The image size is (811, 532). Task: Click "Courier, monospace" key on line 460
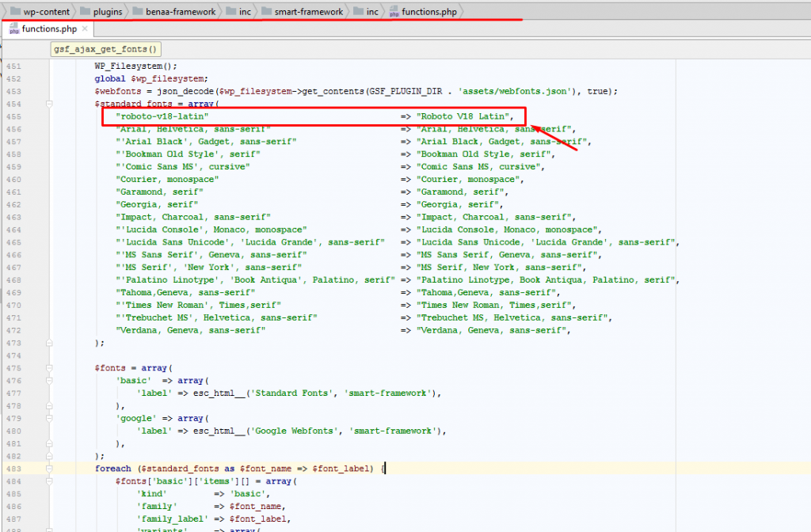tap(167, 180)
